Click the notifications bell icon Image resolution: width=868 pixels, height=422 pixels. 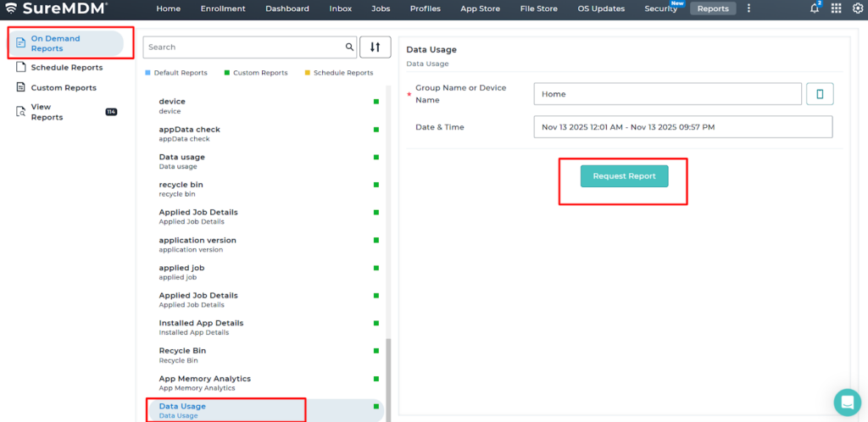tap(815, 8)
